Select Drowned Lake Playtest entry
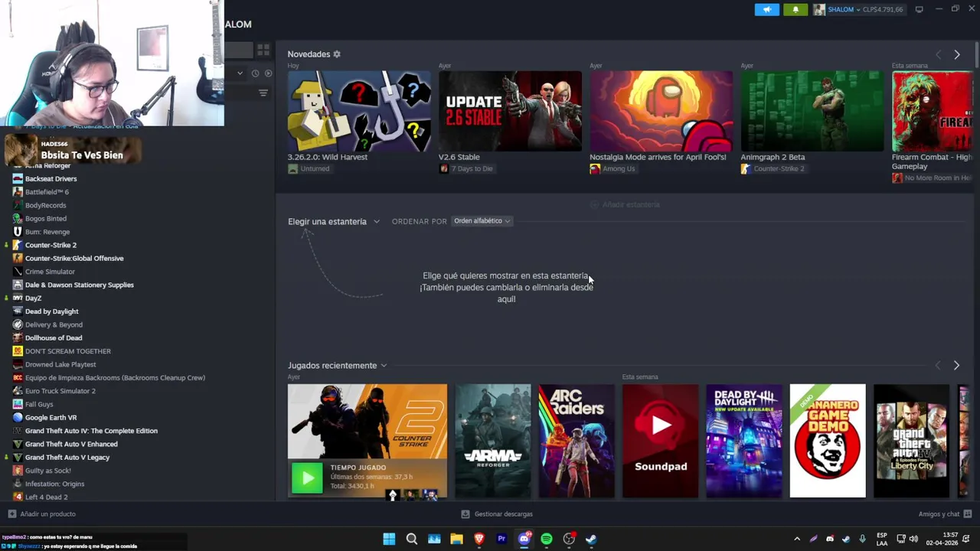The width and height of the screenshot is (980, 551). (60, 364)
